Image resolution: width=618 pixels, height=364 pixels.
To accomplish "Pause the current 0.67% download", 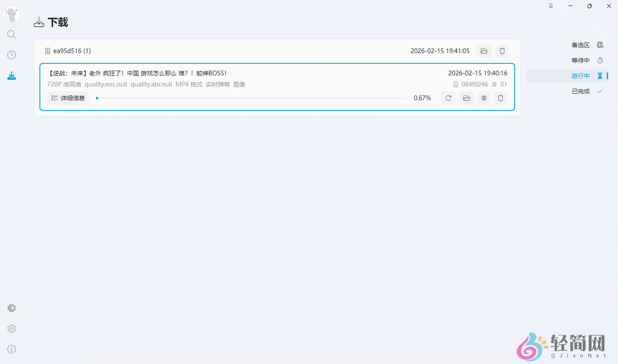I will click(484, 98).
